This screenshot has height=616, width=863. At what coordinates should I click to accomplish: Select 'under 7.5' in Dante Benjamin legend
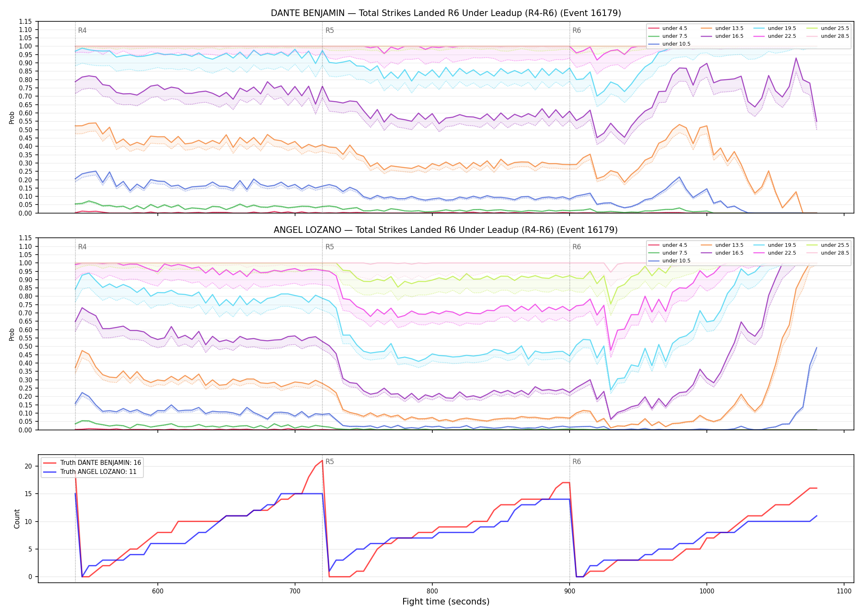tap(667, 36)
